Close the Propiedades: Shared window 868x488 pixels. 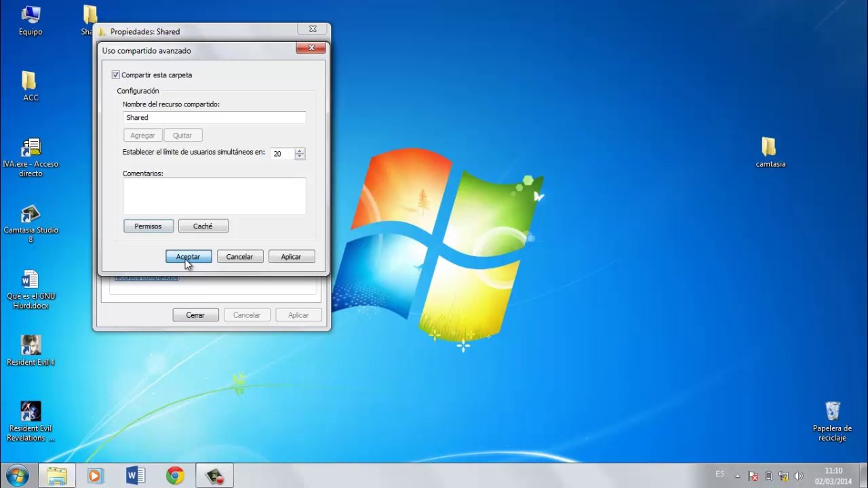tap(313, 29)
